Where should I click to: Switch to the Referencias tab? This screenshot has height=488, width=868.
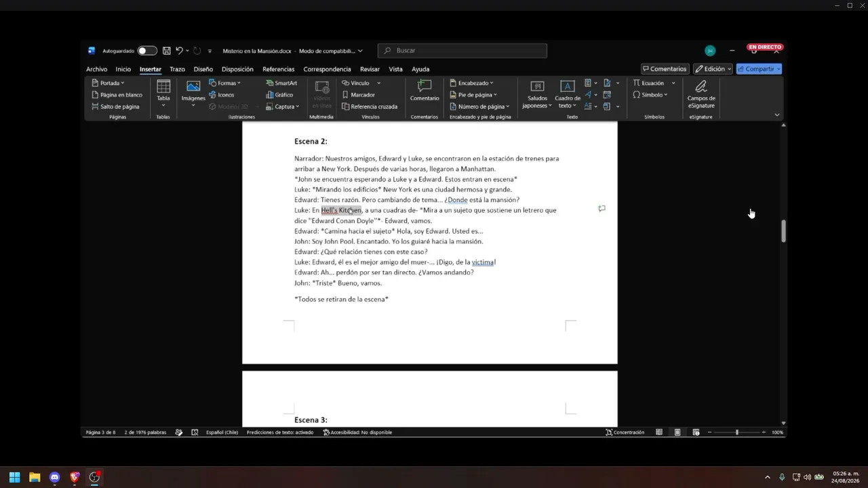click(x=279, y=69)
